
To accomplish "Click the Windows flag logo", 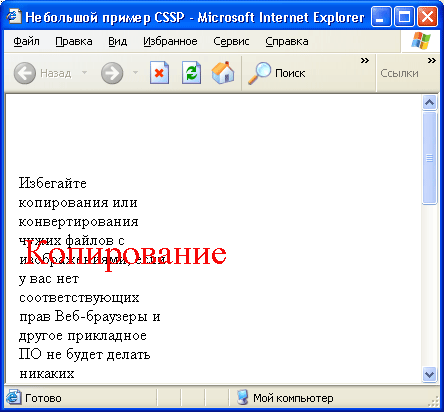I will (421, 41).
